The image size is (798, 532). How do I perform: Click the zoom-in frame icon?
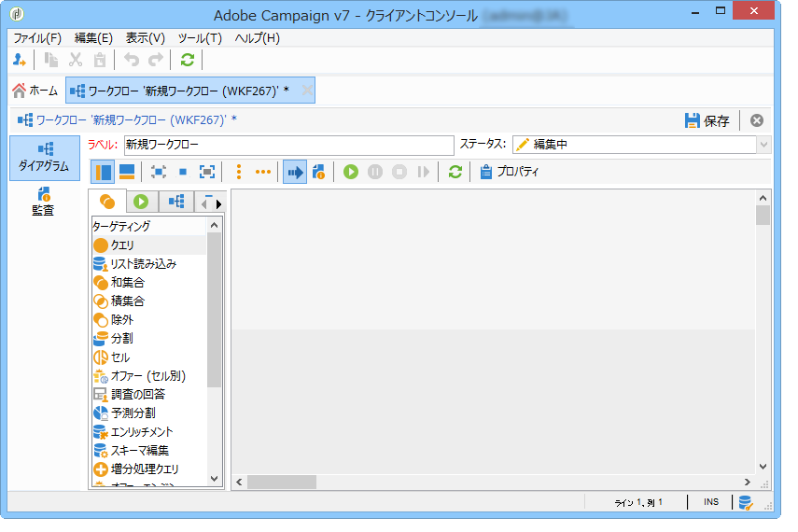point(207,172)
